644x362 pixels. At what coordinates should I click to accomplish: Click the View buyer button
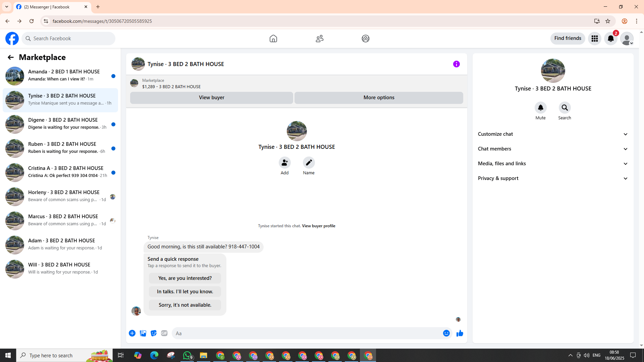(x=212, y=98)
